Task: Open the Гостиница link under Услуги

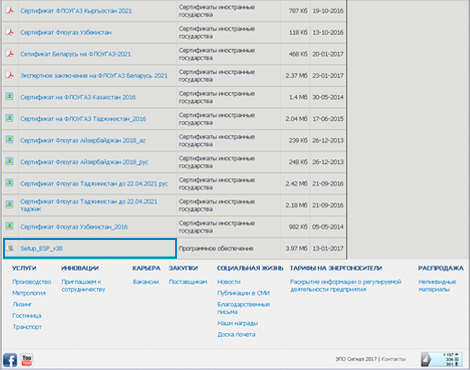Action: pos(27,316)
